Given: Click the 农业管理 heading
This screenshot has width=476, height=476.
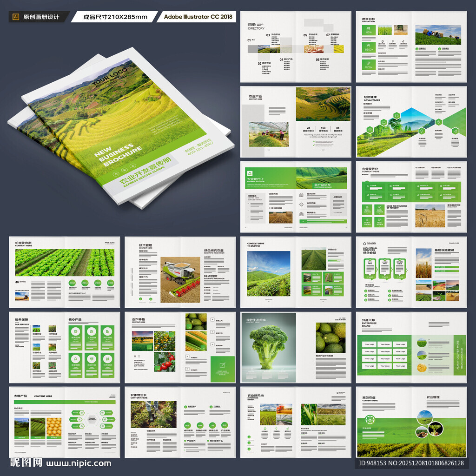Looking at the screenshot, I should tap(433, 397).
